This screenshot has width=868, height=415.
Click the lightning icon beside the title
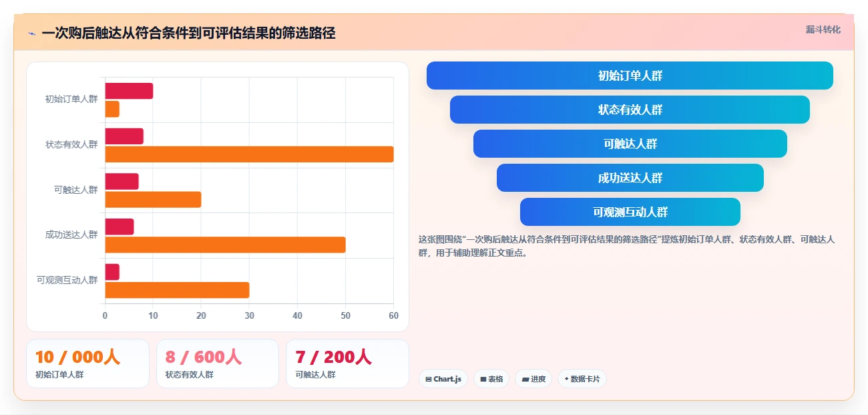31,33
